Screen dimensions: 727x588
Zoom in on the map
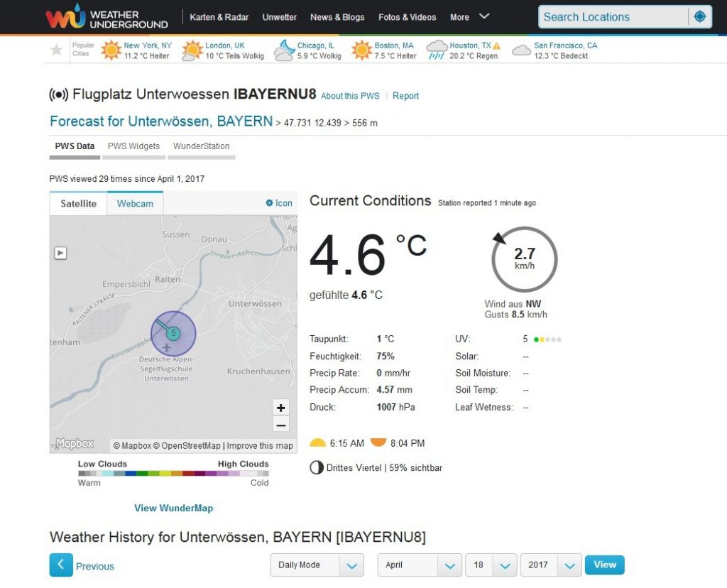(x=280, y=408)
